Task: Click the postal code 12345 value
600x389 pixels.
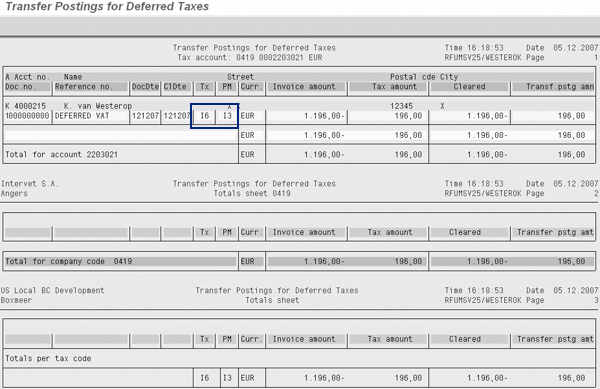Action: click(x=401, y=106)
